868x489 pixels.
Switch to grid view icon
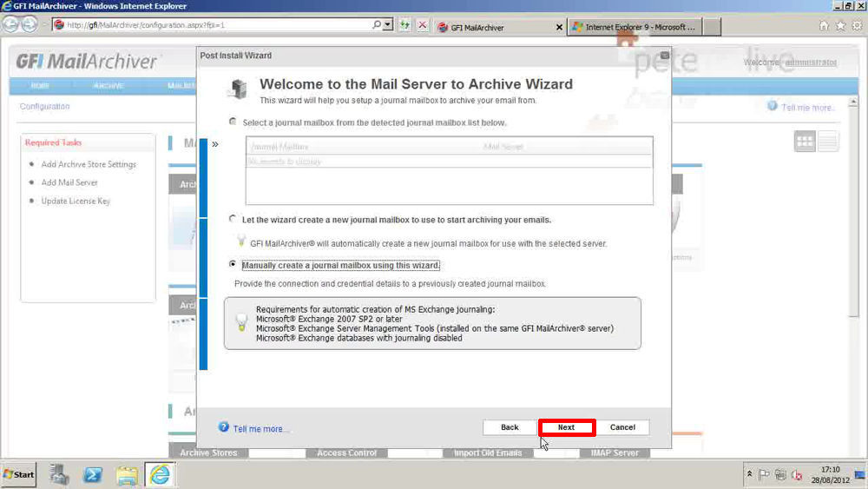(x=805, y=142)
